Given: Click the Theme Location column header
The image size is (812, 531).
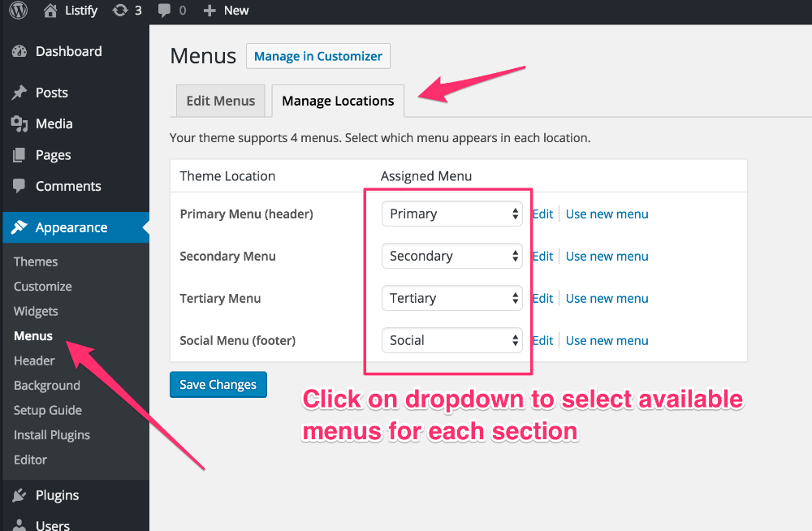Looking at the screenshot, I should click(x=227, y=176).
